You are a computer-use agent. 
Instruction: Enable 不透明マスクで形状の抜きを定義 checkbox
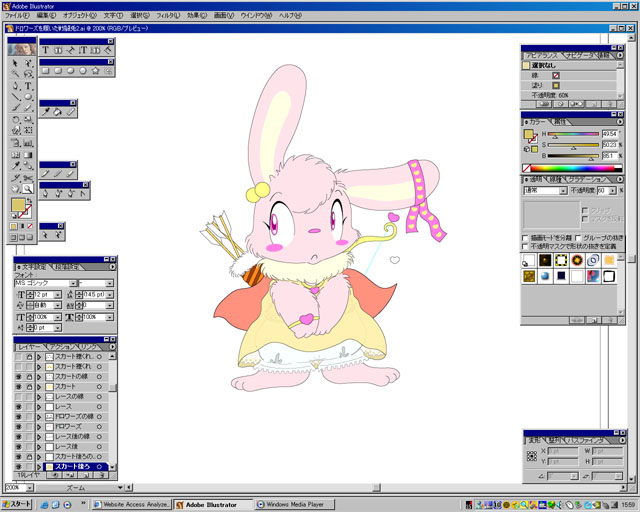(x=526, y=246)
